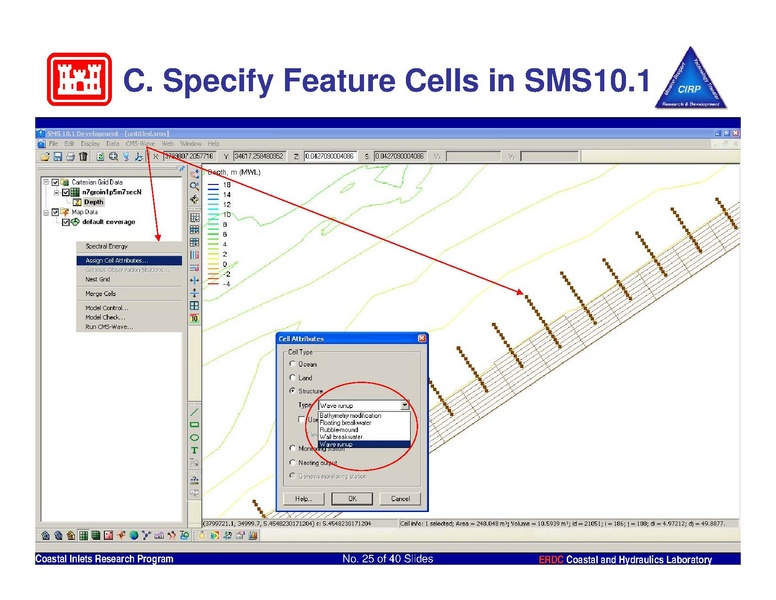
Task: Click the X coordinate input field
Action: point(189,156)
